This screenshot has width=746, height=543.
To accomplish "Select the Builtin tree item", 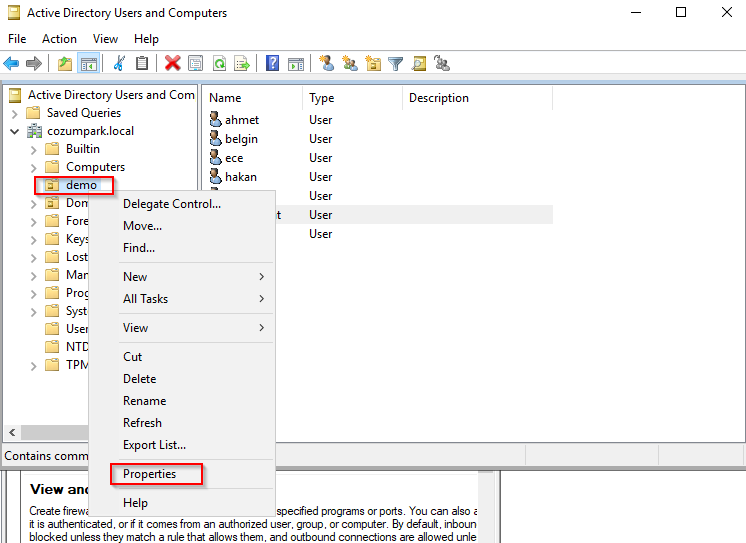I will [83, 149].
